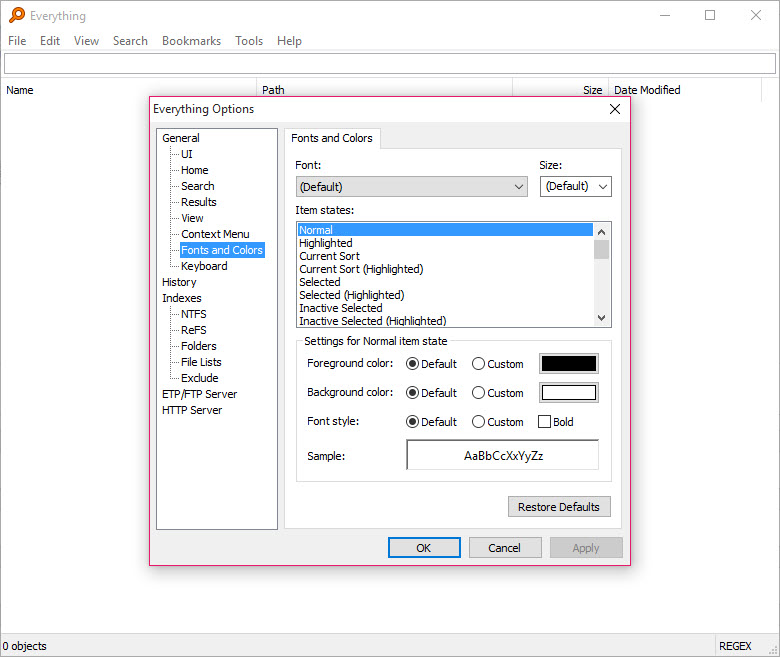The height and width of the screenshot is (657, 780).
Task: Close the Everything Options dialog
Action: coord(615,109)
